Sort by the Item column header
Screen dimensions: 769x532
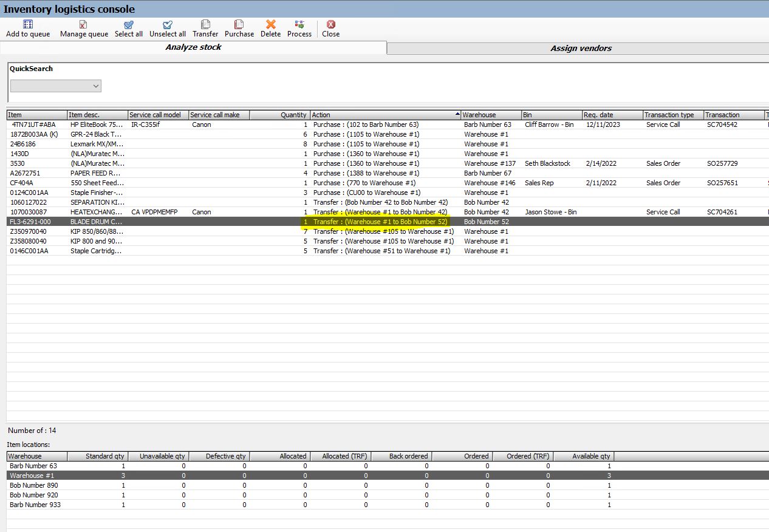(37, 115)
